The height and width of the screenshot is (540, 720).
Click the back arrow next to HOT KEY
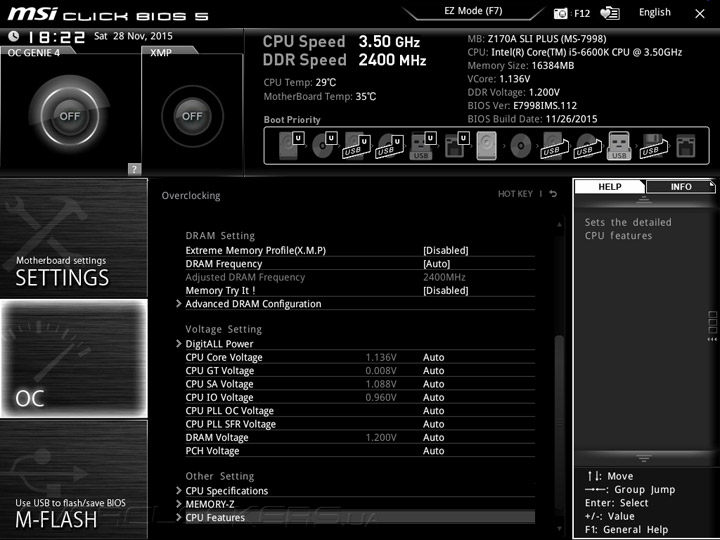pos(553,194)
